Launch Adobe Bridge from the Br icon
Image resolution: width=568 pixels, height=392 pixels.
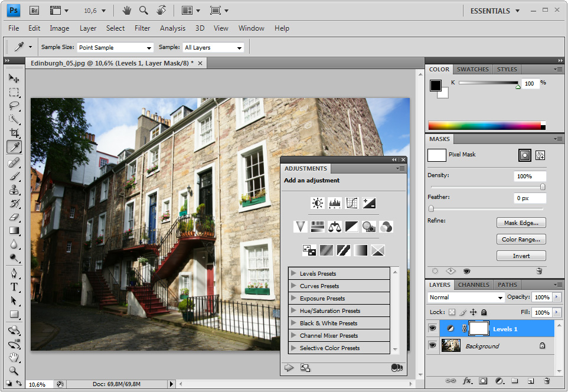(34, 11)
